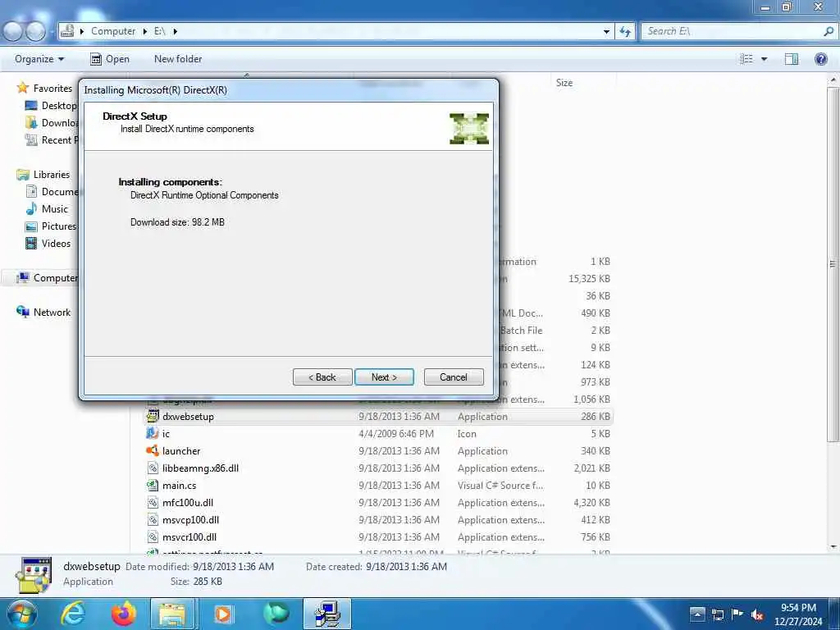Image resolution: width=840 pixels, height=630 pixels.
Task: Launch Firefox from taskbar
Action: (123, 614)
